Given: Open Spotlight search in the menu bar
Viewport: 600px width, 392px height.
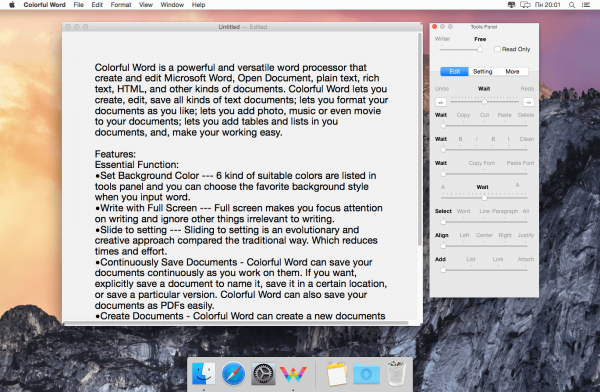Looking at the screenshot, I should pyautogui.click(x=572, y=5).
